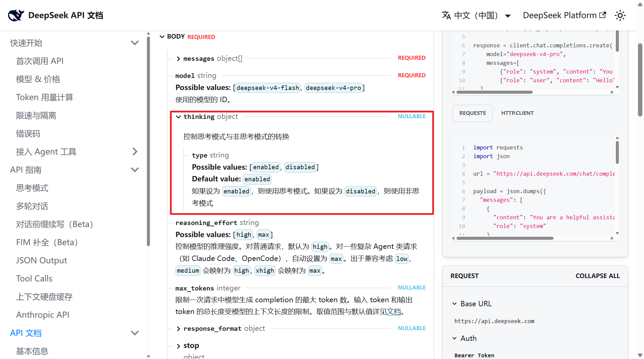Collapse the Auth section
The image size is (644, 359).
pos(454,338)
